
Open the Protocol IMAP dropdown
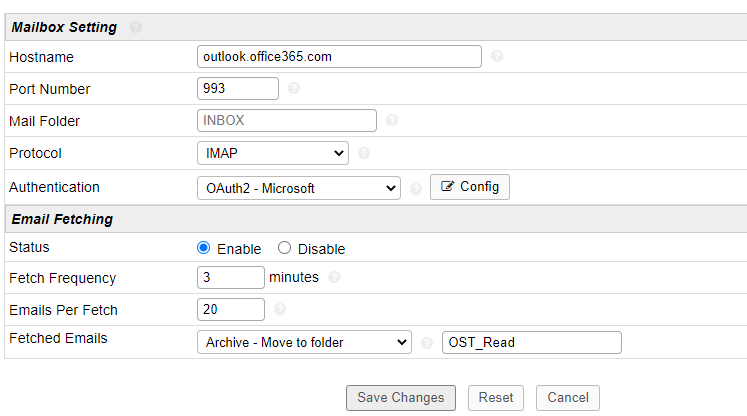273,153
